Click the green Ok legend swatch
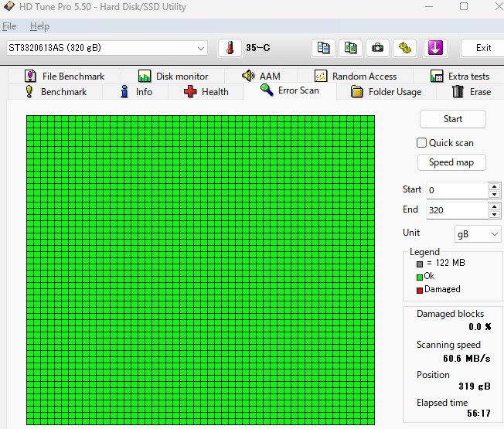The width and height of the screenshot is (504, 429). pyautogui.click(x=420, y=277)
